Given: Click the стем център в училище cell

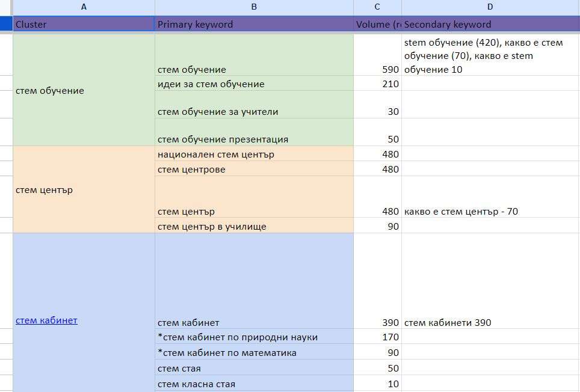Looking at the screenshot, I should pyautogui.click(x=254, y=227).
